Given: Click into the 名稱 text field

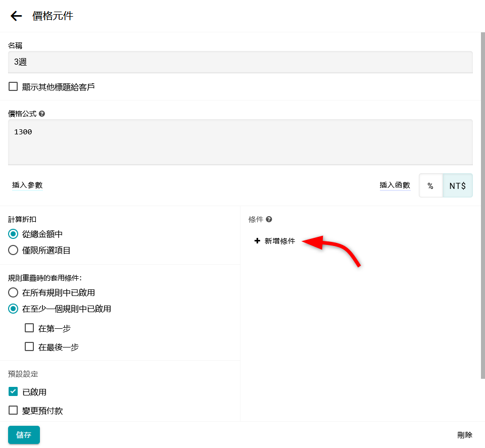Looking at the screenshot, I should point(240,62).
